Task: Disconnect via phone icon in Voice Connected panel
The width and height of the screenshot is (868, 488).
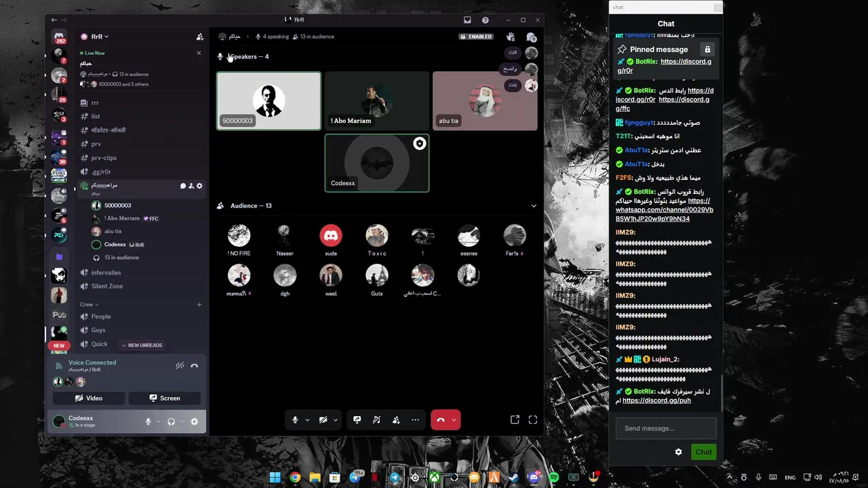Action: pos(195,365)
